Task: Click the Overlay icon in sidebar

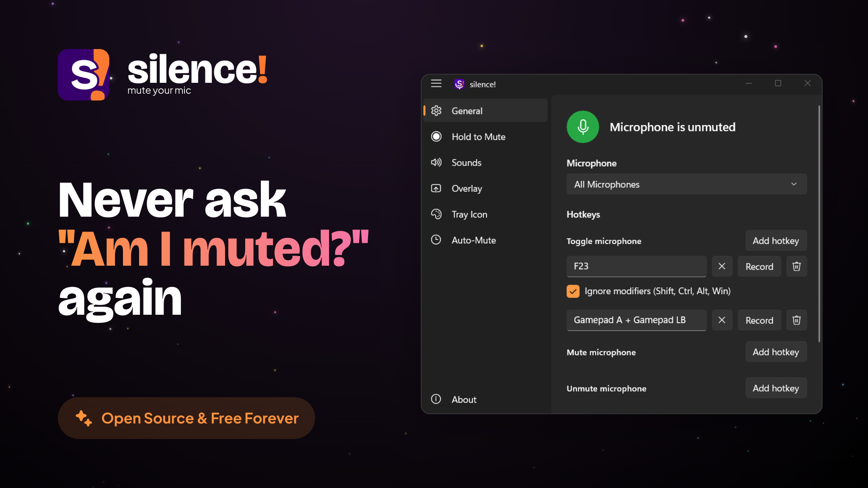Action: coord(436,189)
